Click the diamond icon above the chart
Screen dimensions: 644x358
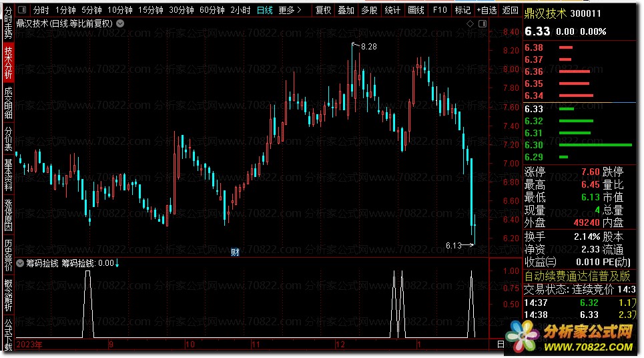click(x=470, y=24)
